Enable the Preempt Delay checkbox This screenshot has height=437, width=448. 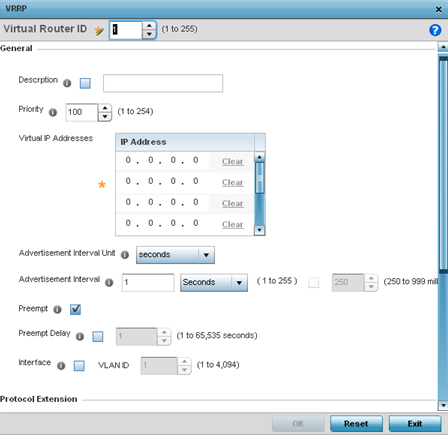(x=98, y=336)
